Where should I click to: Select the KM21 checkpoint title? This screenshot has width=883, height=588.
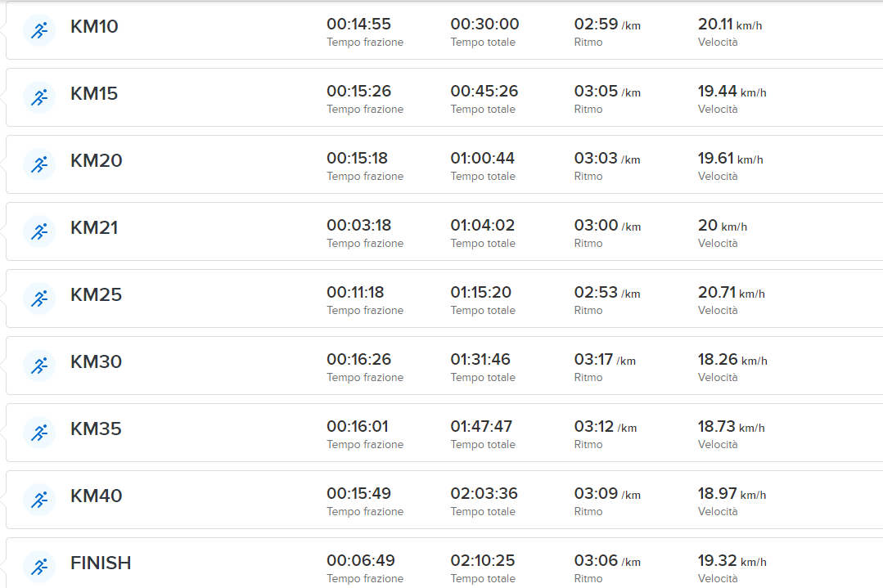94,227
